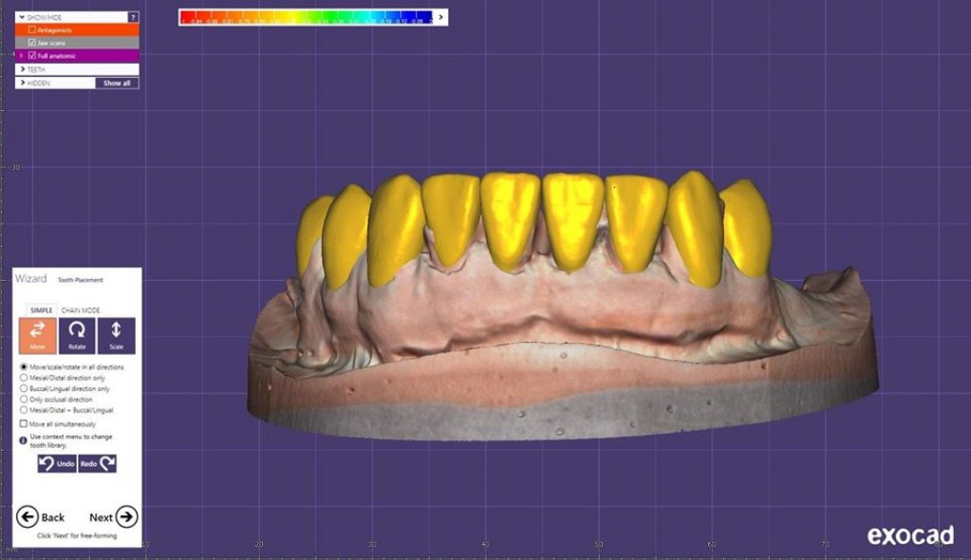Click 'Use context menu to change tooth library' text
This screenshot has height=560, width=971.
click(70, 440)
